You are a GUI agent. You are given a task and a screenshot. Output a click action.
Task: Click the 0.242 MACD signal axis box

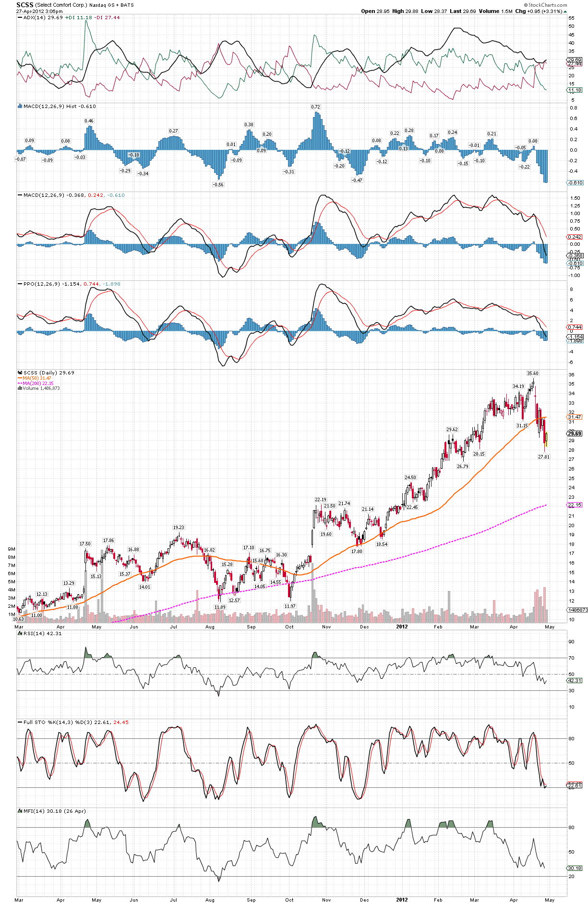coord(575,237)
